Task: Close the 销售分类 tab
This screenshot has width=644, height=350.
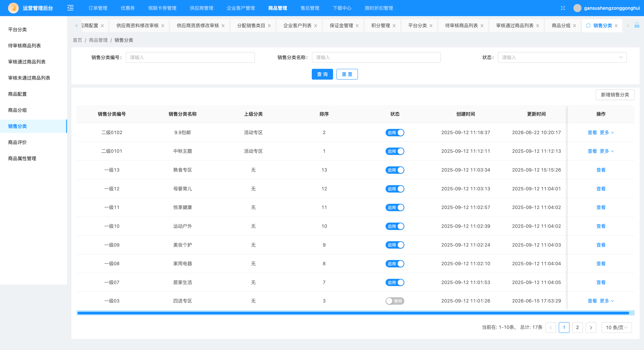Action: point(616,26)
